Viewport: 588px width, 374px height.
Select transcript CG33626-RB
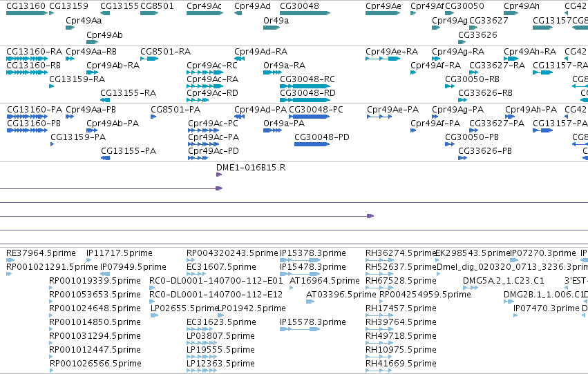pyautogui.click(x=485, y=93)
